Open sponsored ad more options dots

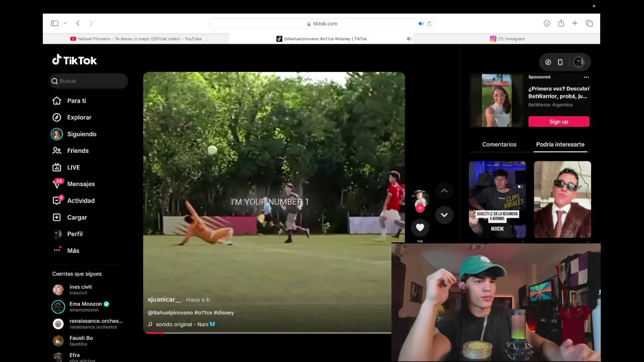[586, 77]
